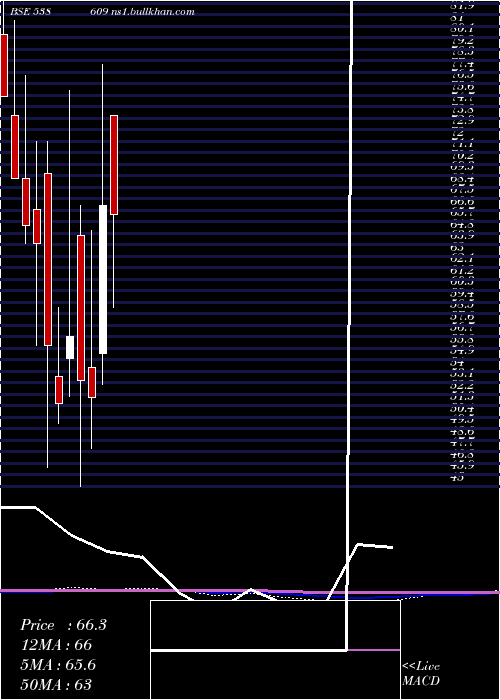Viewport: 500px width, 700px height.
Task: Click the ns1.bullkhan.com watermark text
Action: click(x=153, y=12)
